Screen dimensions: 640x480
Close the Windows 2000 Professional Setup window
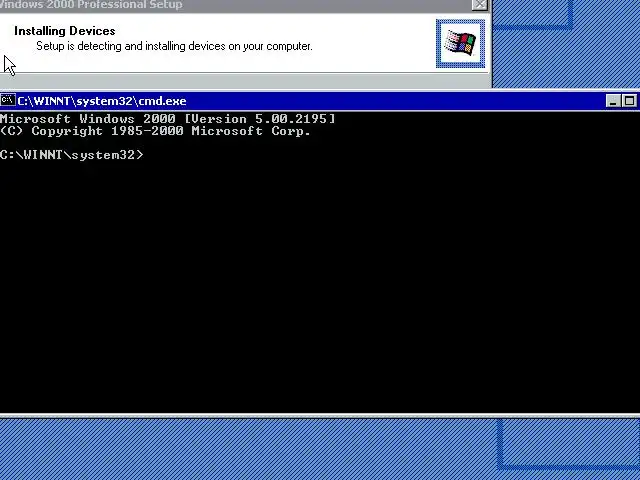point(479,5)
